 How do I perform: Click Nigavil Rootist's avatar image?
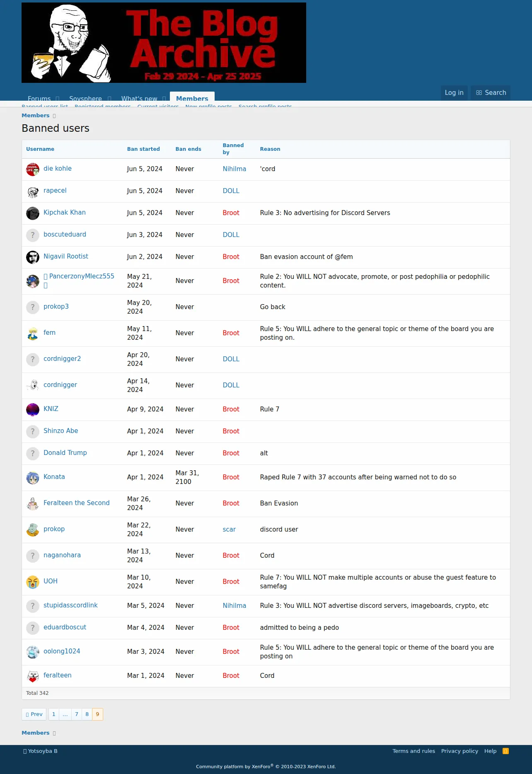click(33, 257)
